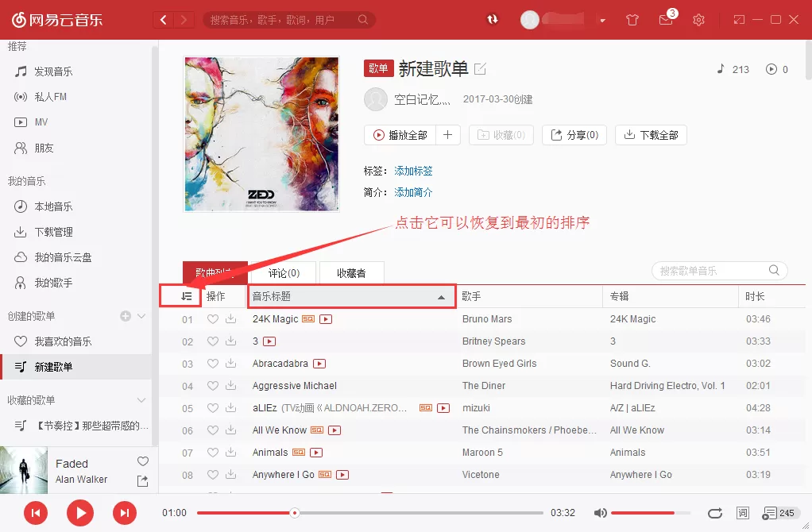812x532 pixels.
Task: Play the MV for Abracadabra
Action: pos(319,364)
